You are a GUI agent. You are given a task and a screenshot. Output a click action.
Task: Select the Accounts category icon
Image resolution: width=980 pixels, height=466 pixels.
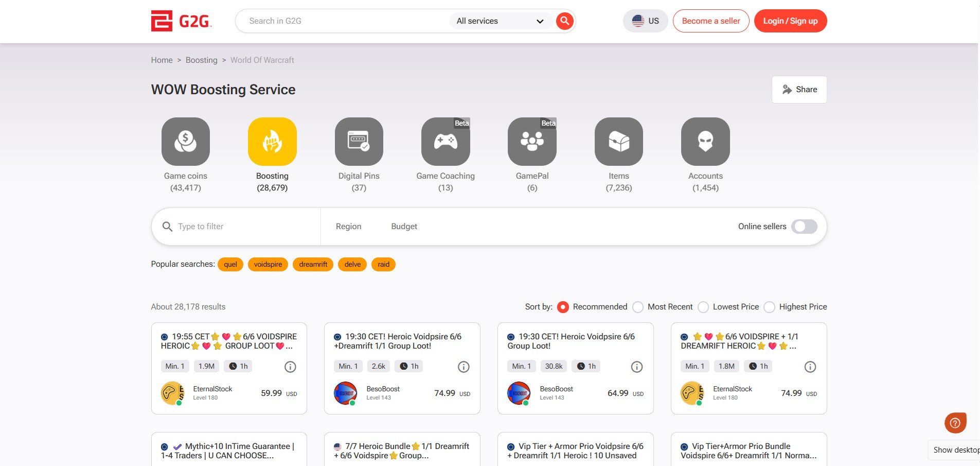tap(705, 142)
